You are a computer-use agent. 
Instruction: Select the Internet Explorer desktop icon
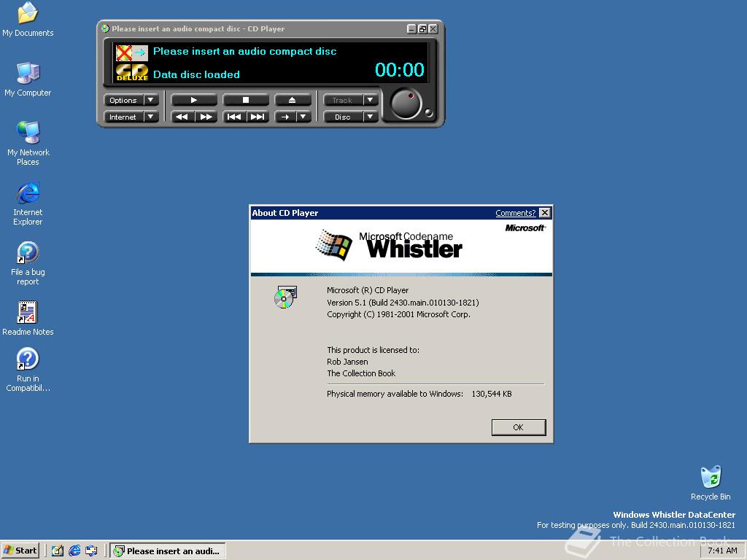click(x=28, y=203)
